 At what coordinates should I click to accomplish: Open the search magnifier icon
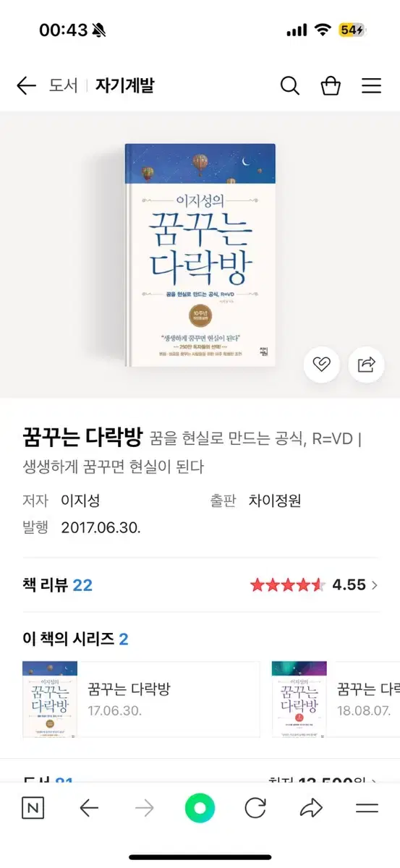pos(289,86)
